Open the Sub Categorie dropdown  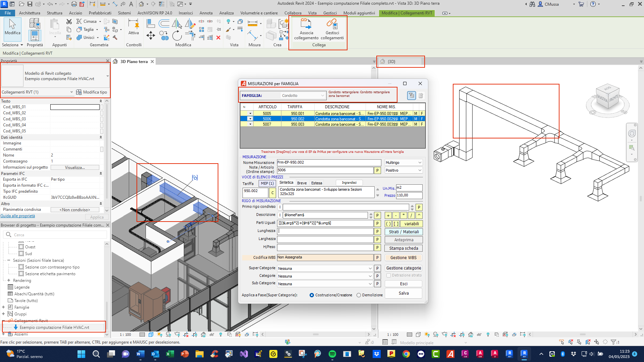click(x=325, y=284)
